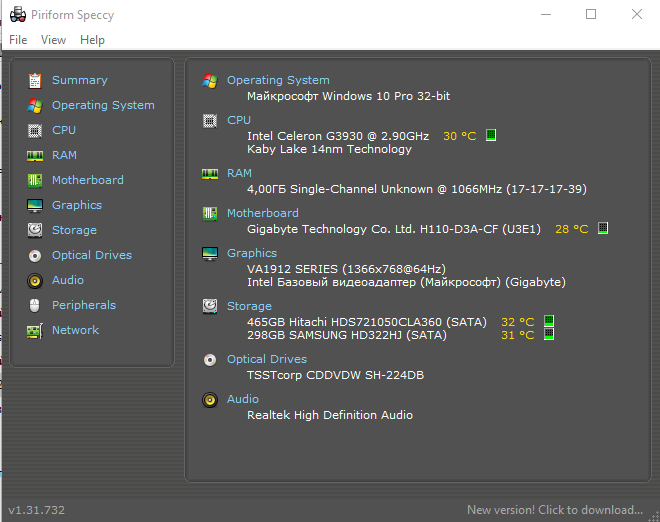The height and width of the screenshot is (522, 660).
Task: Click the Summary clipboard icon in sidebar
Action: (35, 80)
